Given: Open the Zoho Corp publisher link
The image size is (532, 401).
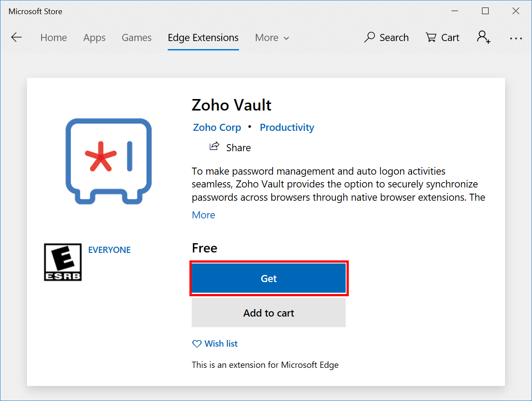Looking at the screenshot, I should [x=217, y=127].
